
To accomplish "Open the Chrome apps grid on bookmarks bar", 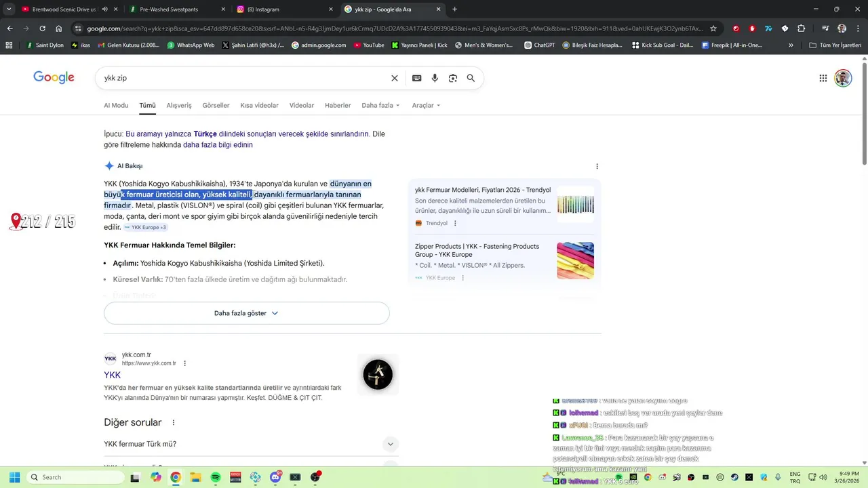I will tap(9, 45).
